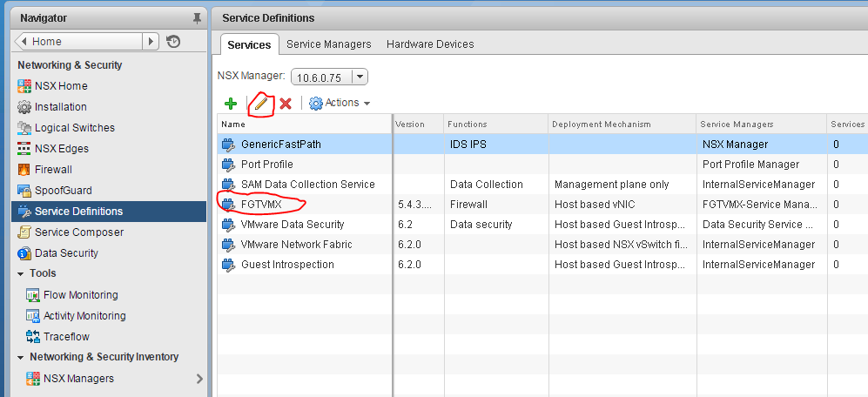The image size is (868, 397).
Task: Click the Service Composer icon
Action: click(x=24, y=232)
